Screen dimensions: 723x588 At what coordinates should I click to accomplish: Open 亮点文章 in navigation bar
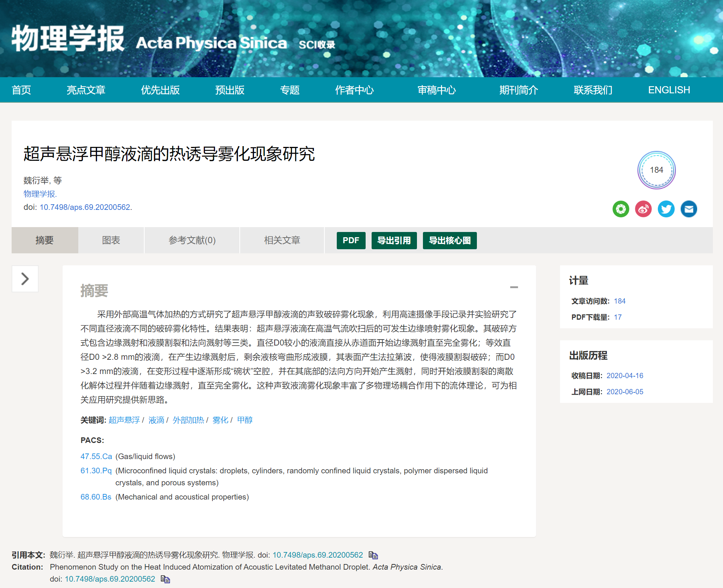[86, 90]
